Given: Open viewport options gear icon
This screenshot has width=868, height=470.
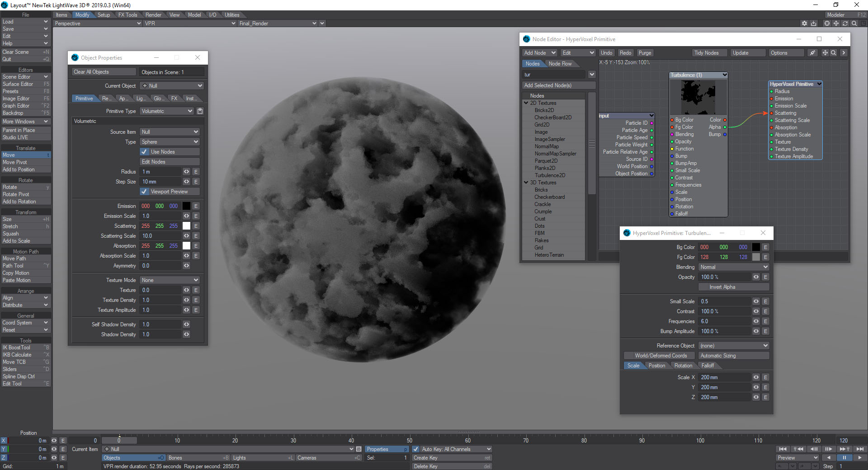Looking at the screenshot, I should pyautogui.click(x=804, y=23).
